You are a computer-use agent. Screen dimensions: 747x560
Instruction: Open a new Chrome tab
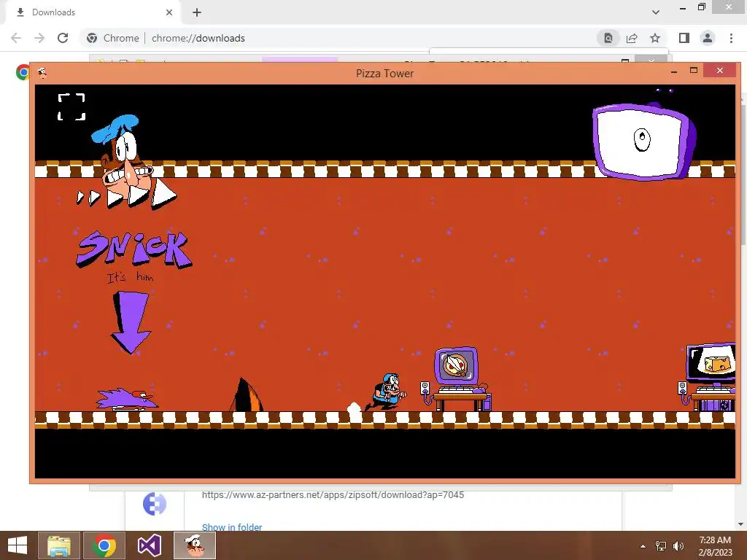[197, 12]
